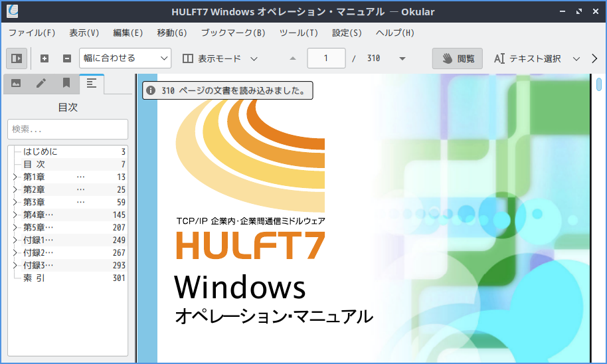Switch to the thumbnails sidebar tab
The width and height of the screenshot is (607, 364).
coord(16,83)
